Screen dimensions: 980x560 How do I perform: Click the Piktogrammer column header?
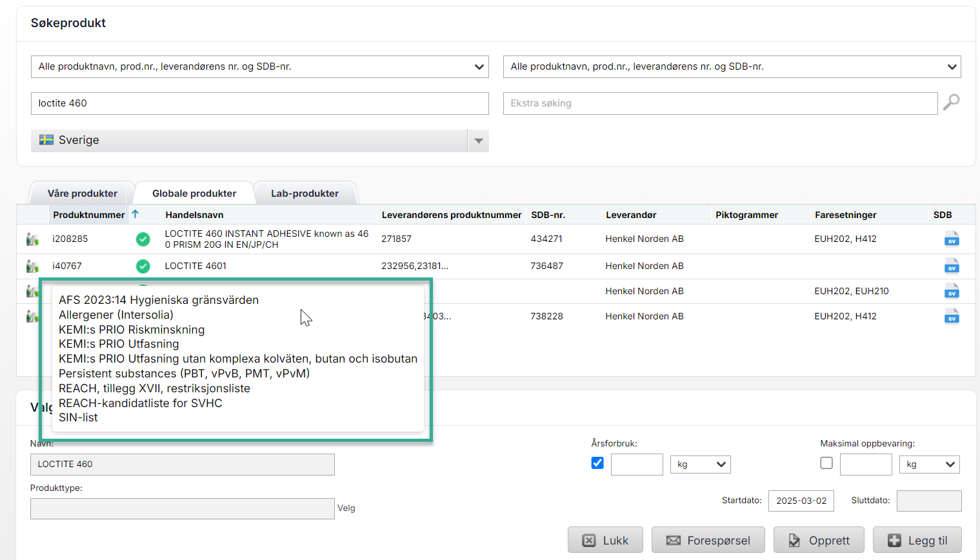tap(746, 215)
